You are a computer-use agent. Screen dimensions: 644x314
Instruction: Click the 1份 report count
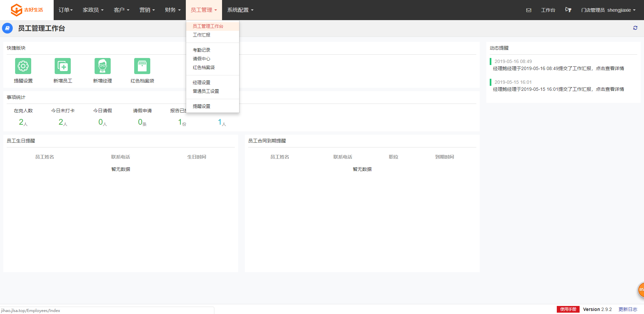[182, 122]
